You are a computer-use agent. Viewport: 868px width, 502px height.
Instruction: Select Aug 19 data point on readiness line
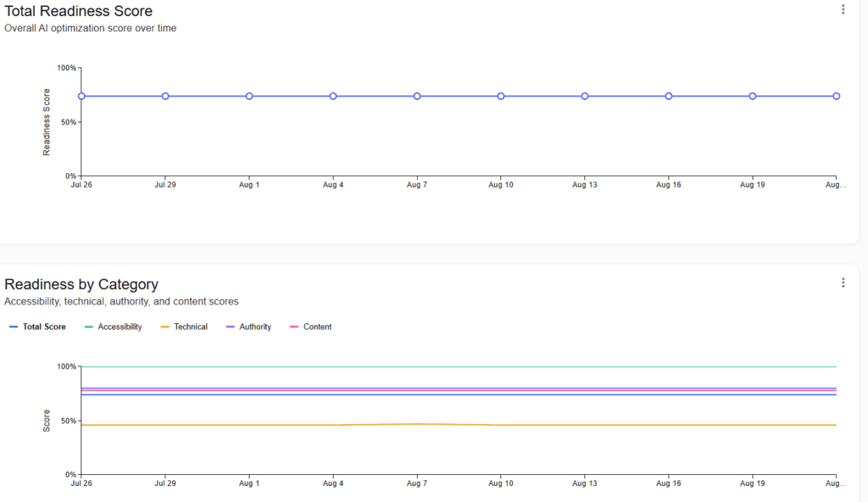point(753,97)
